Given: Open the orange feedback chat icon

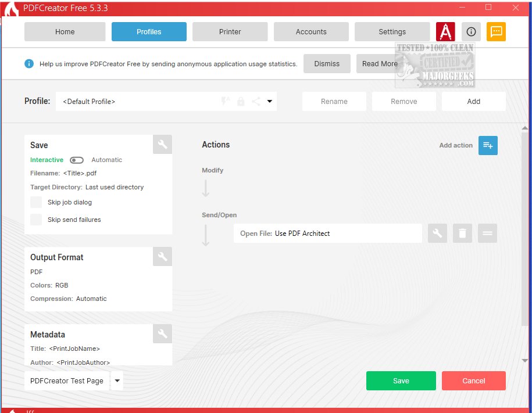Looking at the screenshot, I should (x=496, y=31).
